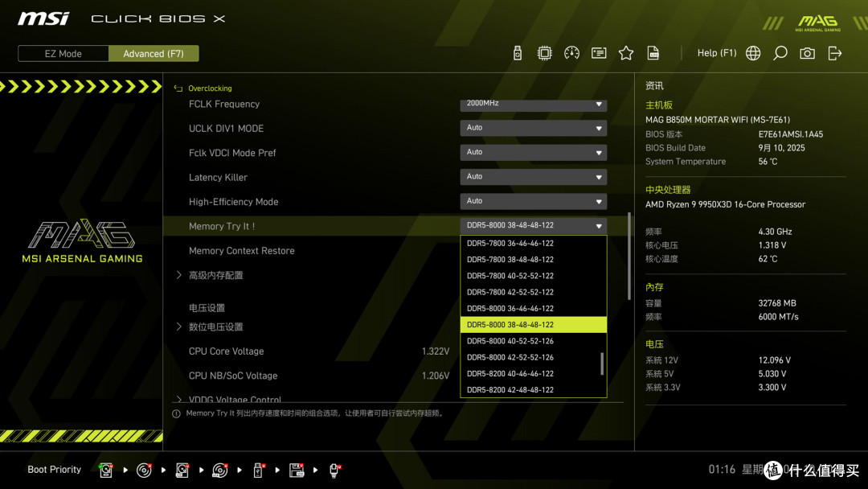Collapse the Memory Try It ! dropdown

pos(533,225)
